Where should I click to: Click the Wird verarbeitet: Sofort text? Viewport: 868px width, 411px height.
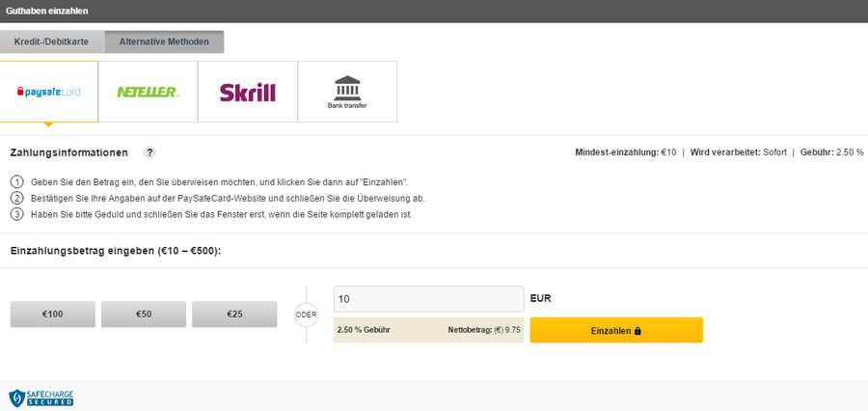coord(738,152)
